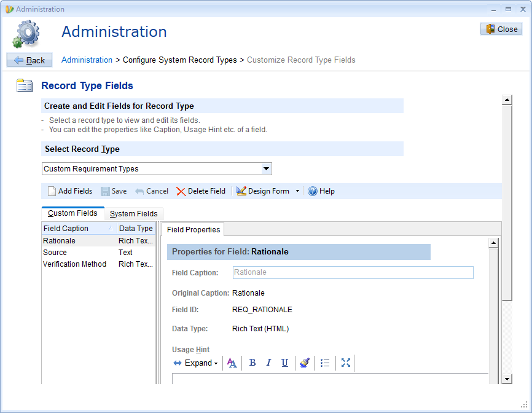Select the Rationale field row
The image size is (532, 413).
pos(98,240)
